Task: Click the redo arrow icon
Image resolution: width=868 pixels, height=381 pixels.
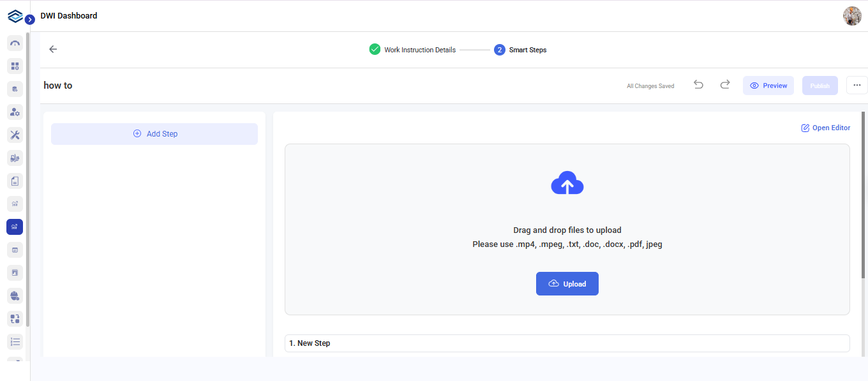Action: click(725, 85)
